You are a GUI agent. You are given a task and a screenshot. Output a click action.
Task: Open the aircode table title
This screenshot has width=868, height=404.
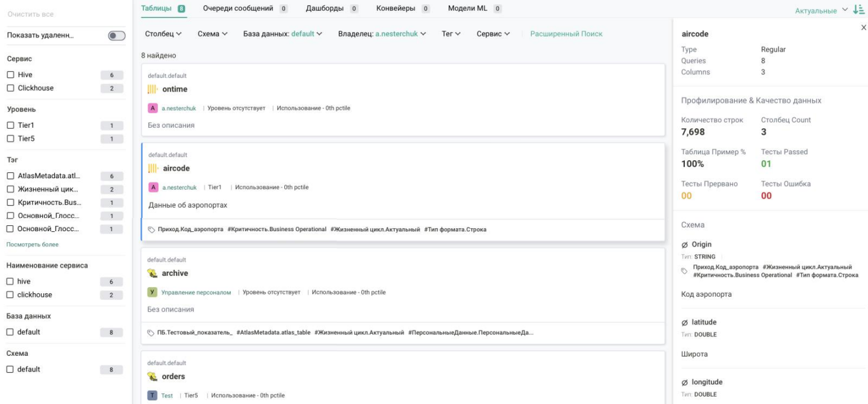coord(176,168)
